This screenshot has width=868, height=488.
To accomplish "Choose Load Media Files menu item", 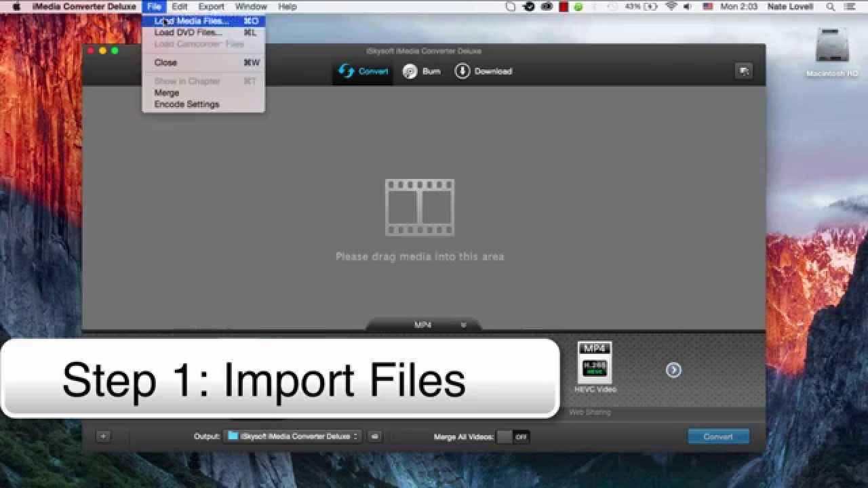I will coord(203,21).
